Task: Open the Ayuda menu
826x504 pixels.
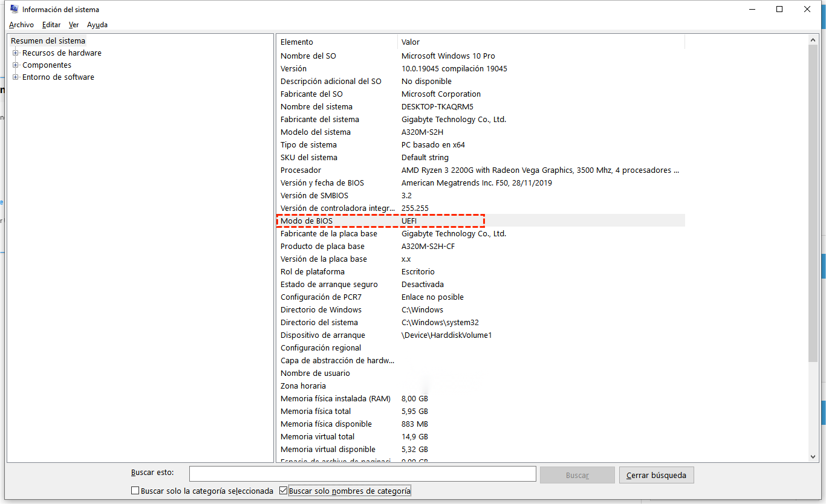Action: coord(97,25)
